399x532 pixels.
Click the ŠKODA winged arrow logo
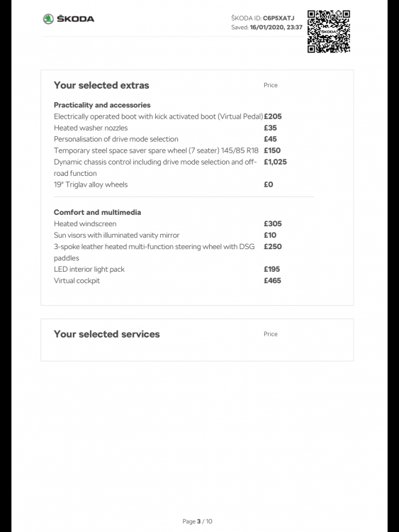pos(48,19)
